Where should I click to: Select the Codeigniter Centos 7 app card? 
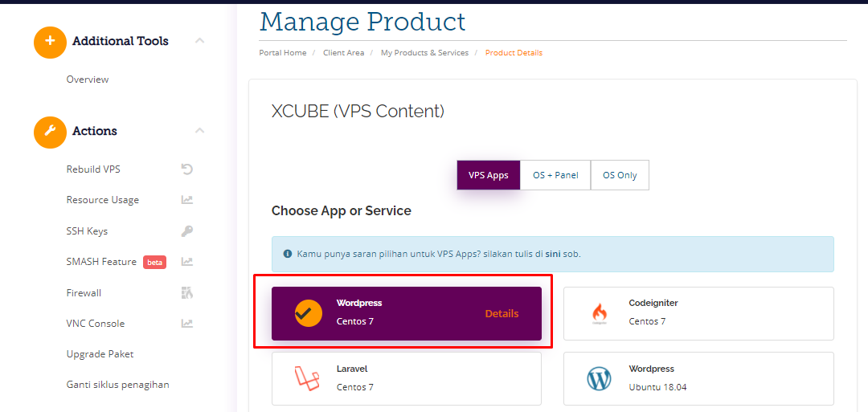click(698, 313)
